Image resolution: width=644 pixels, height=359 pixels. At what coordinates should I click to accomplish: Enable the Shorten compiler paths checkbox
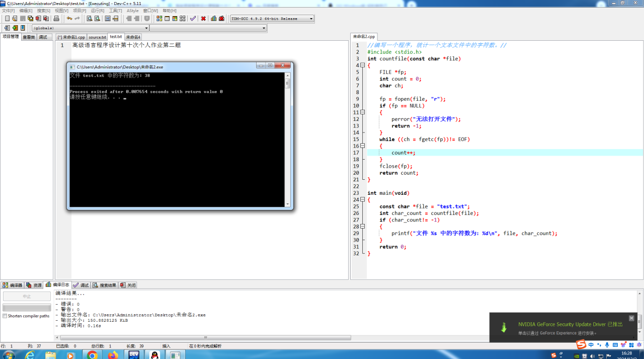click(5, 316)
